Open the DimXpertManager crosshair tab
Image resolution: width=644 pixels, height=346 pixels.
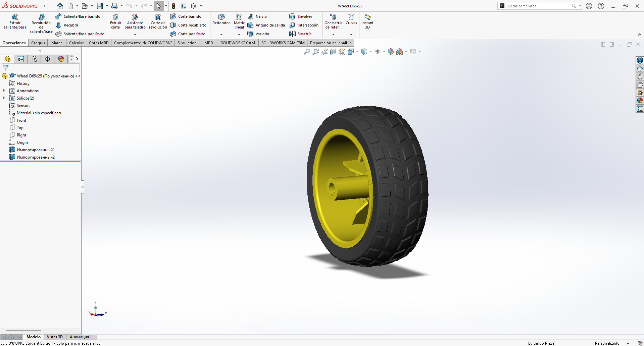tap(48, 59)
